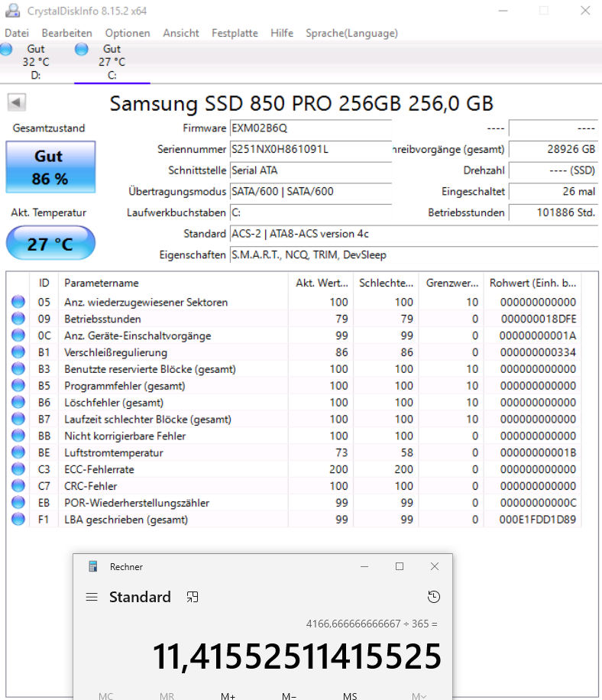The width and height of the screenshot is (602, 700).
Task: Click status dot of row F1 LBA geschrieben
Action: pos(18,520)
